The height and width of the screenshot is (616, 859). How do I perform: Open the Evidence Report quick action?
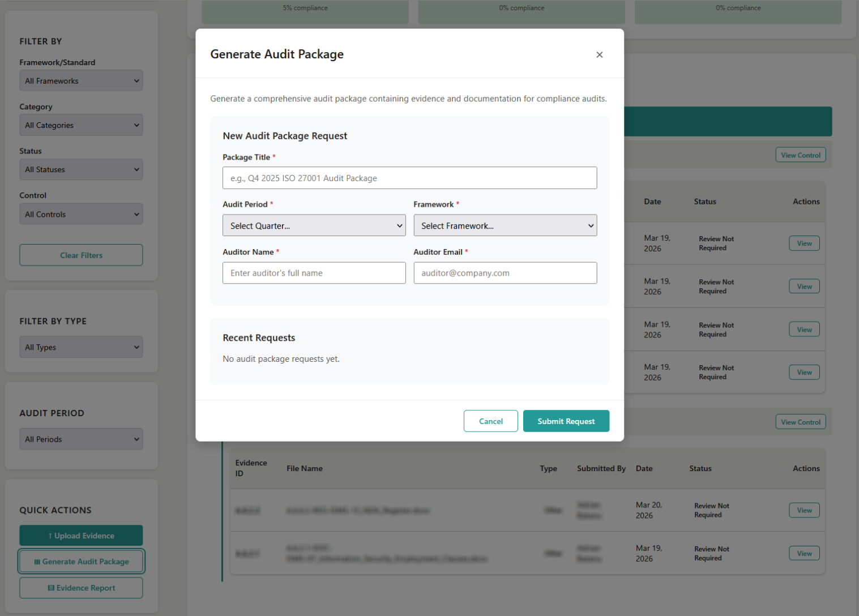pos(81,588)
